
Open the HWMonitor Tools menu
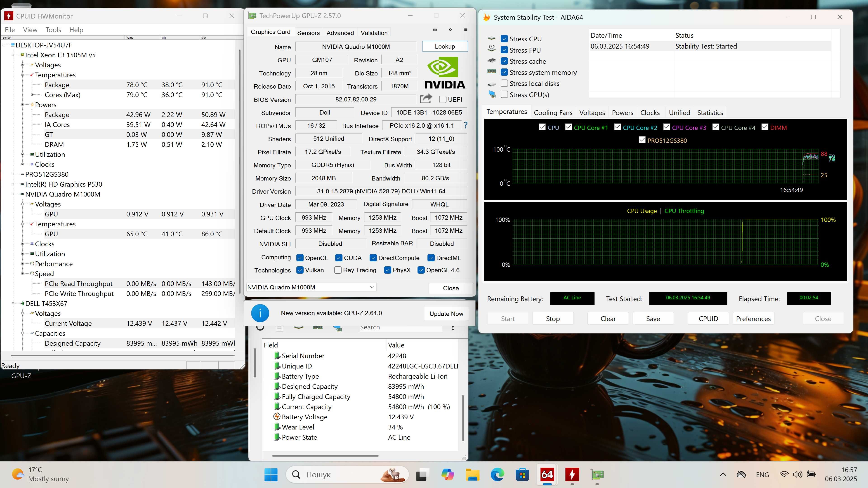(x=53, y=30)
